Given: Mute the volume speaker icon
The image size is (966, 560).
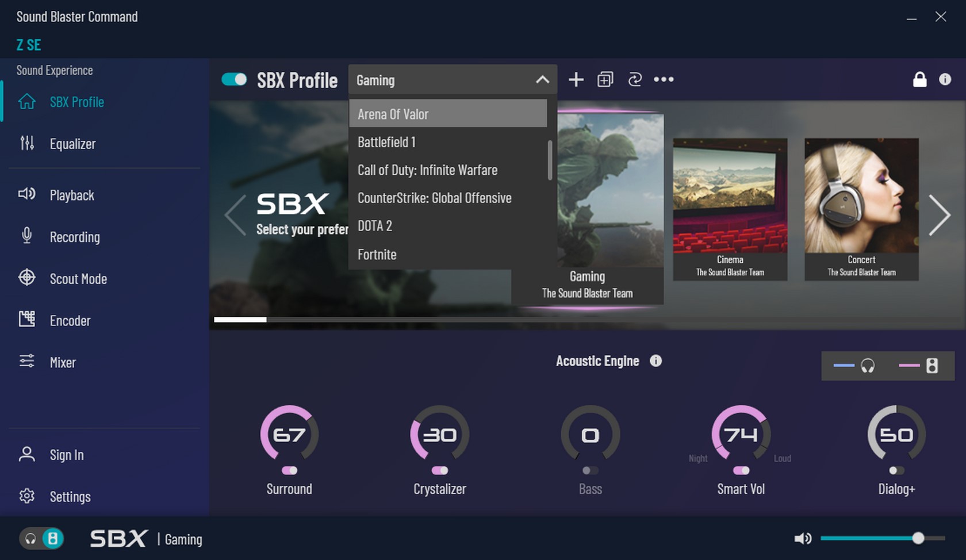Looking at the screenshot, I should (x=803, y=538).
